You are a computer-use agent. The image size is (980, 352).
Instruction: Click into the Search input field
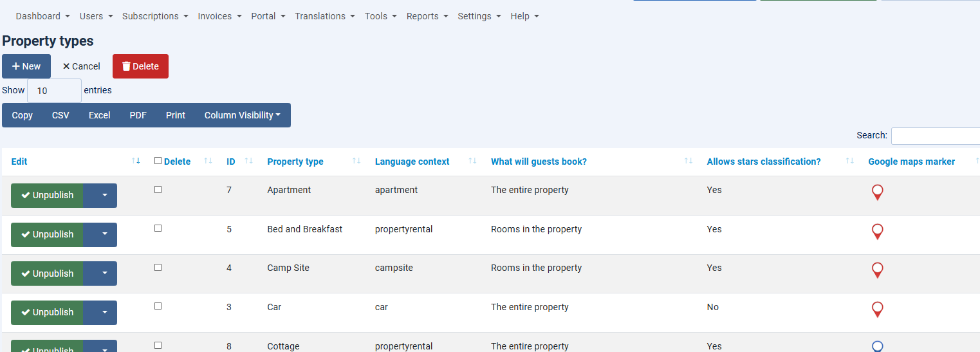tap(936, 136)
